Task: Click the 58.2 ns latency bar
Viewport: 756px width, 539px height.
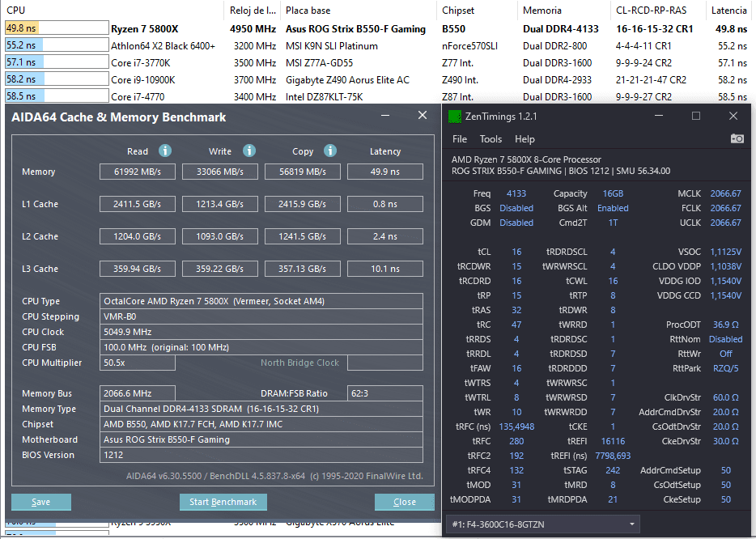Action: pyautogui.click(x=57, y=79)
